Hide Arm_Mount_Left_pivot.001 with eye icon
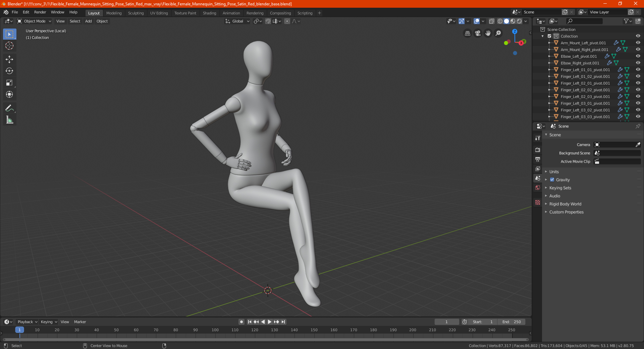The width and height of the screenshot is (644, 349). point(638,43)
